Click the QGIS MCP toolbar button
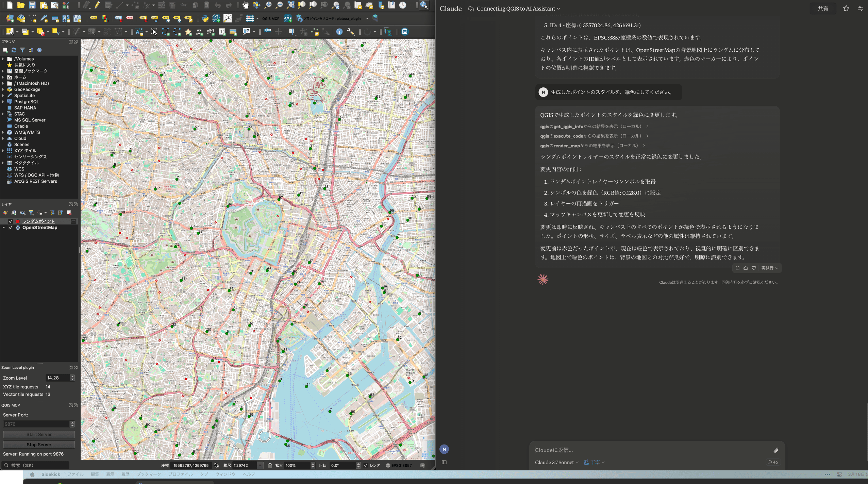 [x=270, y=18]
